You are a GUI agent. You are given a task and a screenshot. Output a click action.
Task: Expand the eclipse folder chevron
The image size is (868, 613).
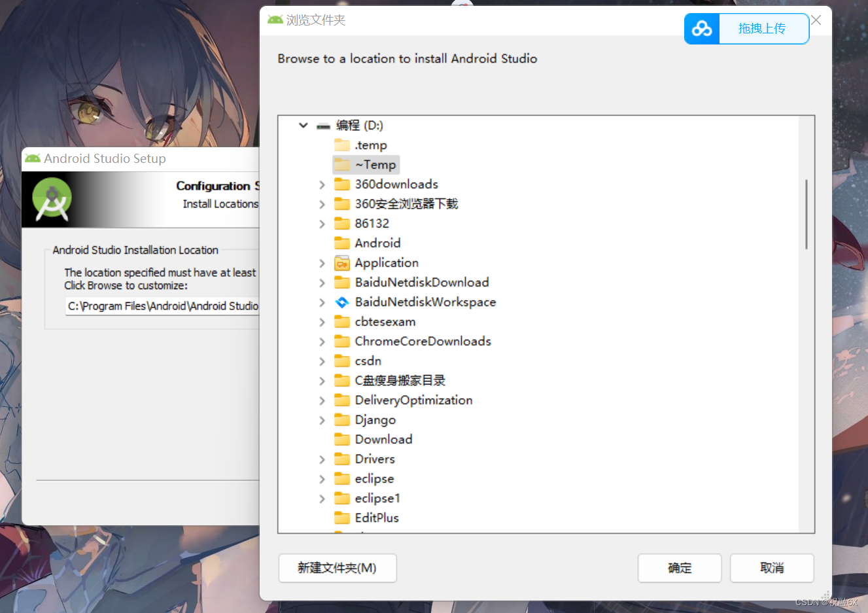[322, 479]
